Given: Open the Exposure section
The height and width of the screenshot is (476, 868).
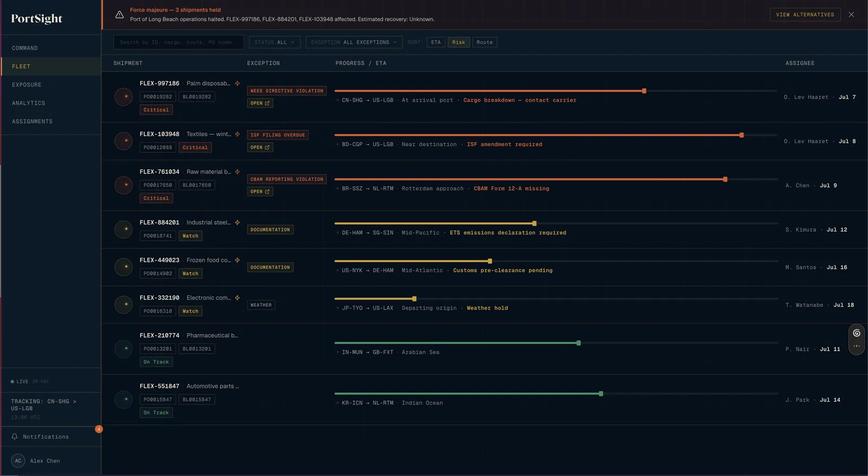Looking at the screenshot, I should (x=51, y=85).
